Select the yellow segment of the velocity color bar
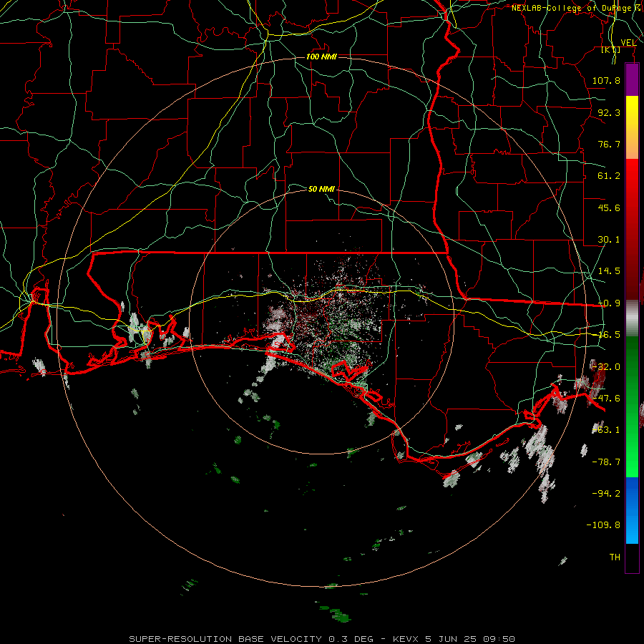This screenshot has width=644, height=644. pos(632,112)
